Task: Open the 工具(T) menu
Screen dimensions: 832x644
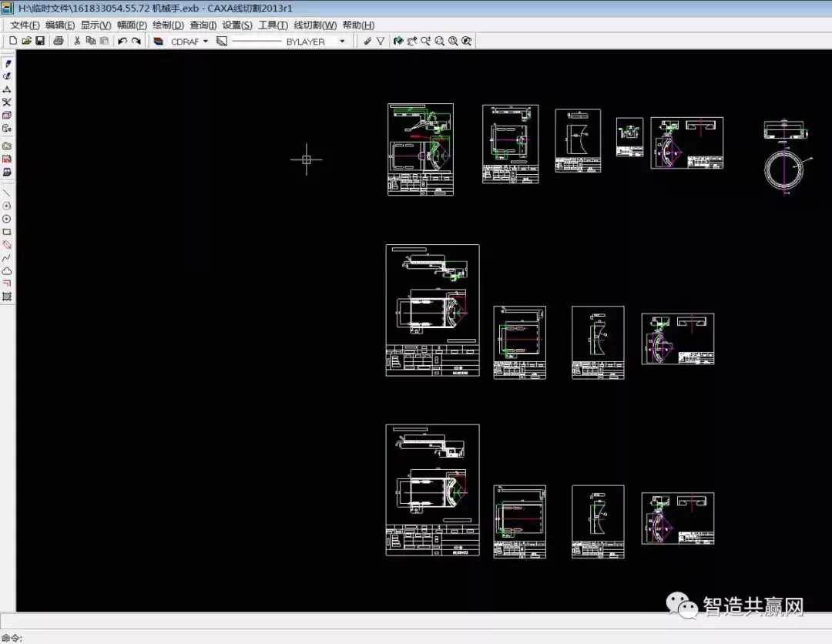Action: tap(273, 25)
